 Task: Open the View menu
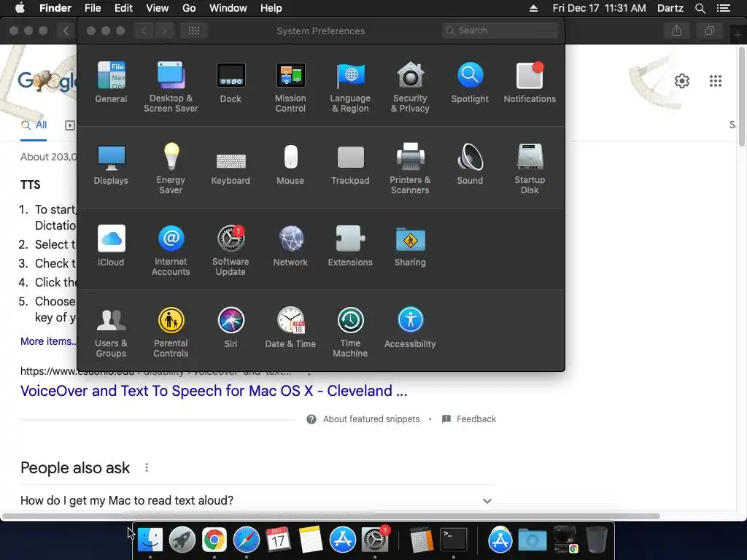pyautogui.click(x=158, y=8)
